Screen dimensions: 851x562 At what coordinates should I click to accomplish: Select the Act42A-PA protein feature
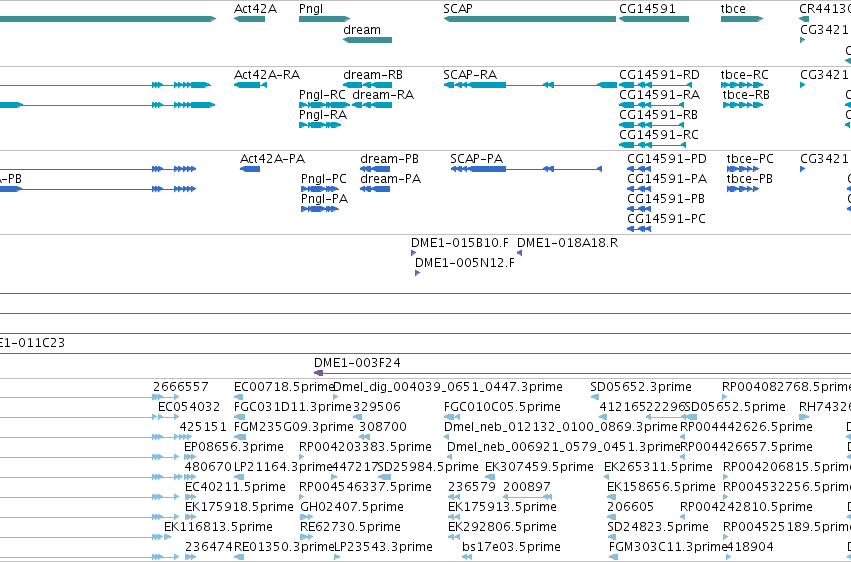click(250, 169)
